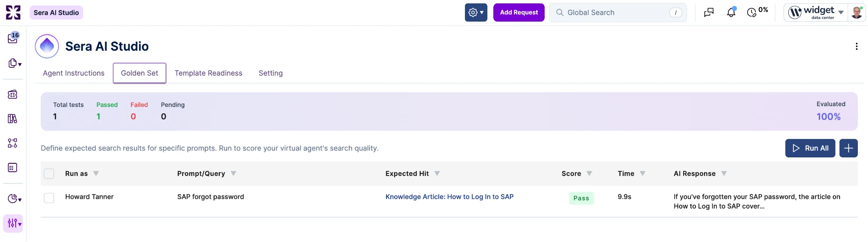Open the Time column filter
The height and width of the screenshot is (242, 868).
click(643, 173)
